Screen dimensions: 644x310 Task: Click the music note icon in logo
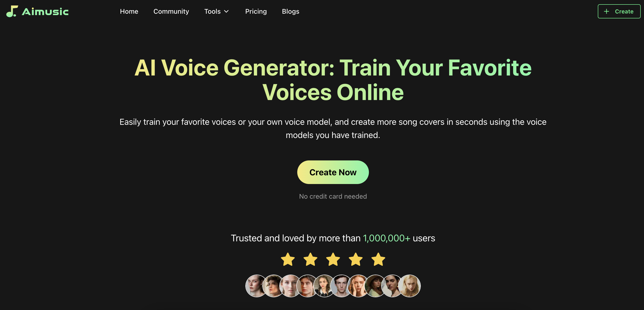pos(12,11)
